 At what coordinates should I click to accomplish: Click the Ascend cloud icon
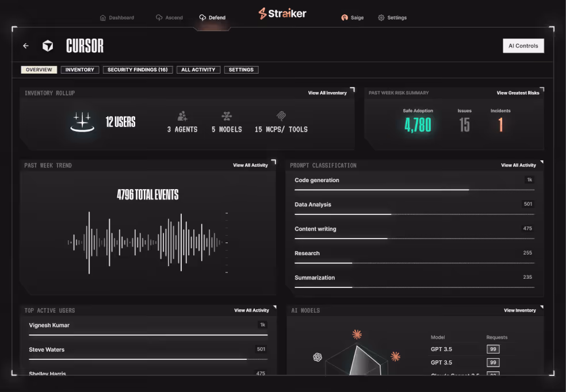159,18
